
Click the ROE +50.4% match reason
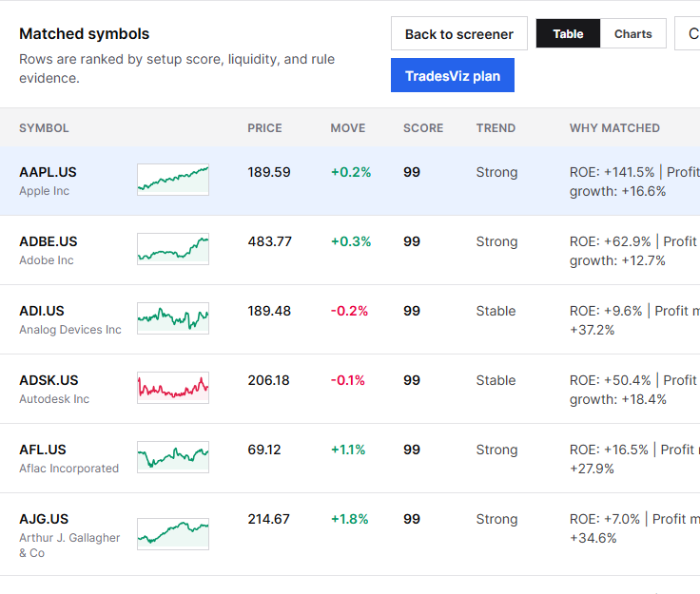pos(634,390)
